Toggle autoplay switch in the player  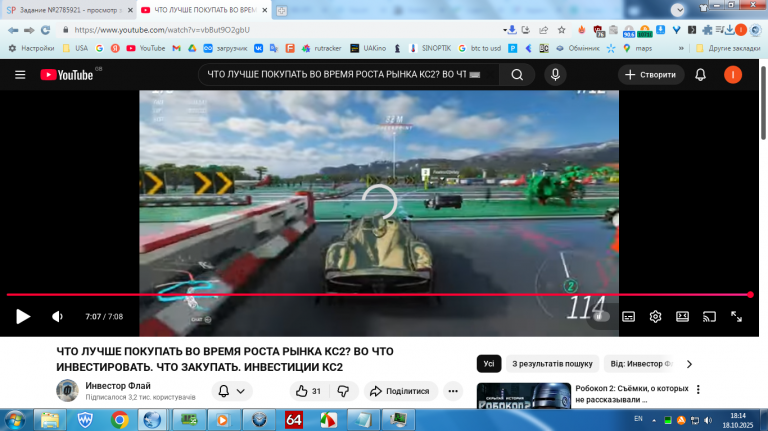[x=599, y=316]
